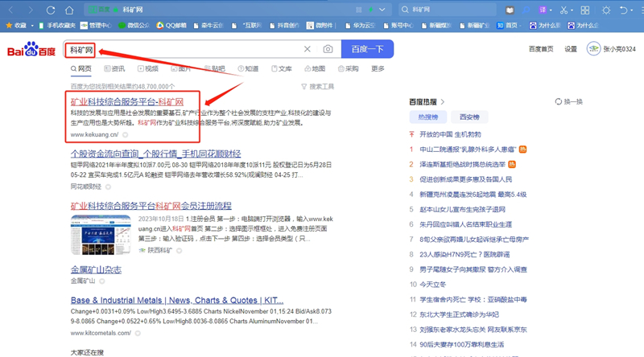Open 矿业科技综合服务平台-科矿网 result link

click(127, 102)
